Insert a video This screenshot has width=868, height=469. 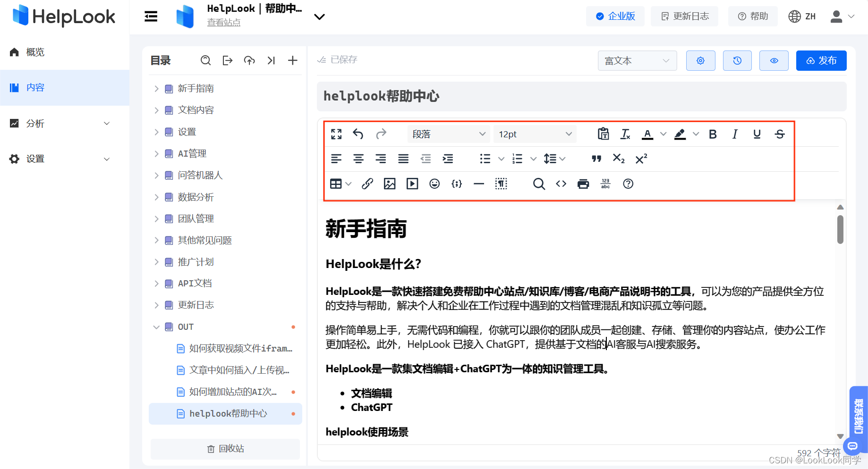coord(411,184)
